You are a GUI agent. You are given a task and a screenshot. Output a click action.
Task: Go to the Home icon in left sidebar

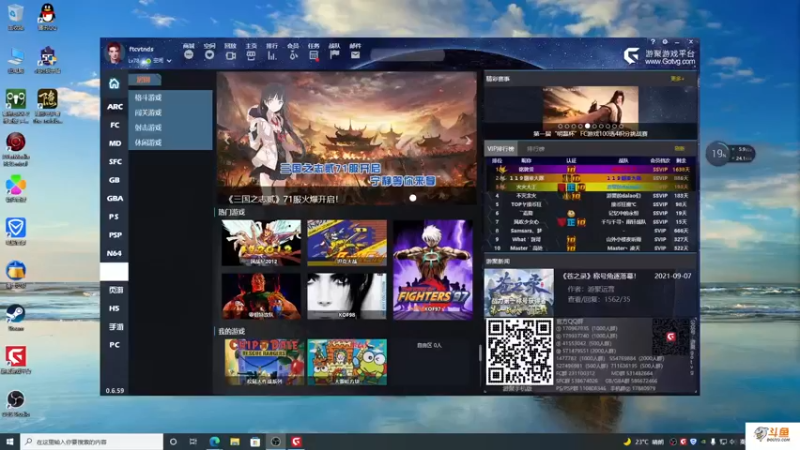(x=114, y=83)
